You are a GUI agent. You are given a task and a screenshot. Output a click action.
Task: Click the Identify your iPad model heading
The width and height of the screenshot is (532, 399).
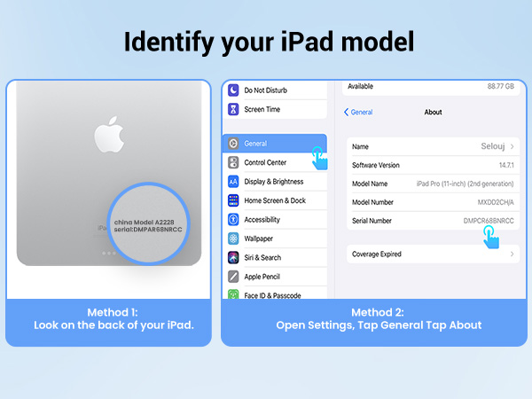(269, 42)
